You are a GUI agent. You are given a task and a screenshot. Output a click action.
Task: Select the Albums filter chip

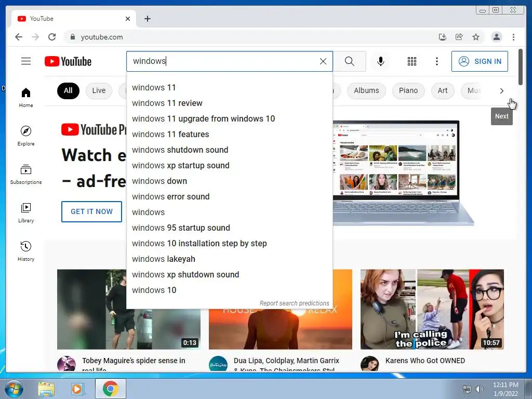(x=366, y=90)
